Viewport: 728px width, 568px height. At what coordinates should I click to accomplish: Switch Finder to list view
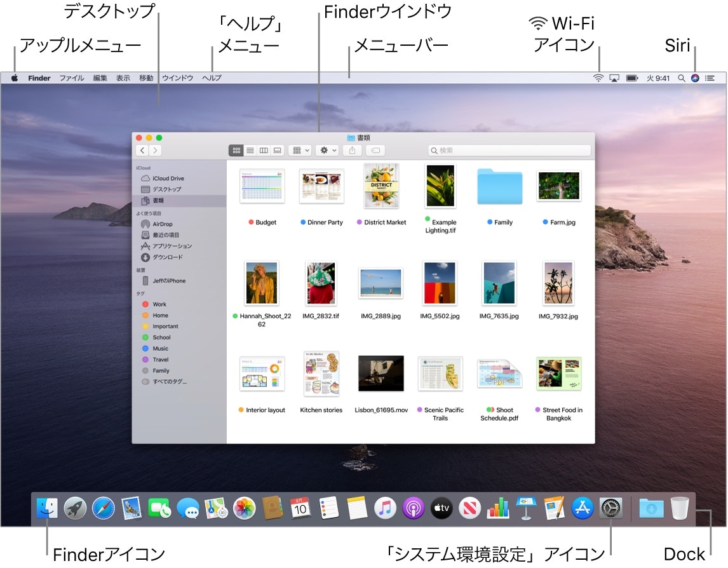pyautogui.click(x=250, y=150)
